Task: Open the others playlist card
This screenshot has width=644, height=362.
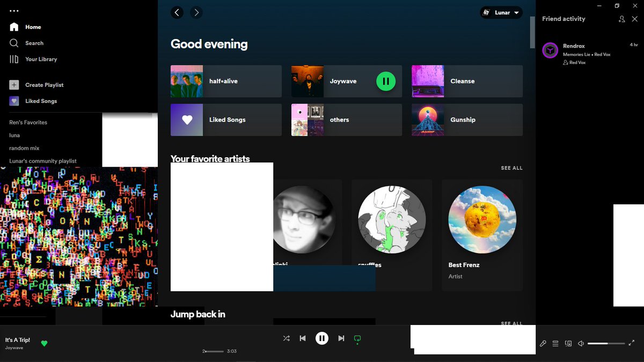Action: pyautogui.click(x=347, y=120)
